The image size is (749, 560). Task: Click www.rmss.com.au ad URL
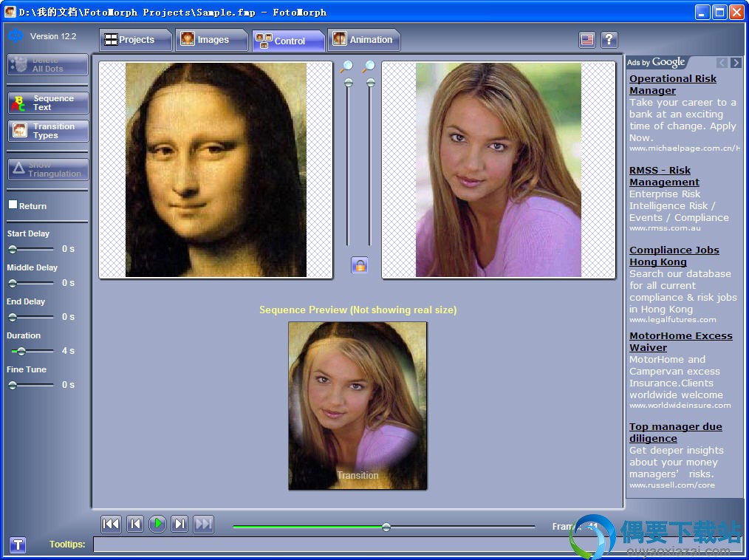coord(665,228)
